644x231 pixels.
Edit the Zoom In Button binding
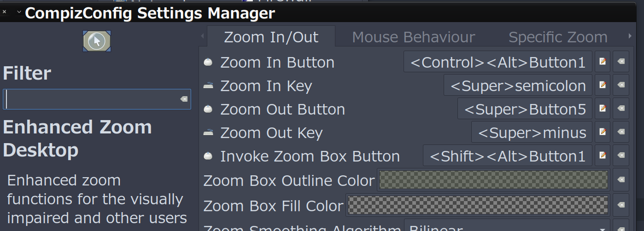(603, 62)
